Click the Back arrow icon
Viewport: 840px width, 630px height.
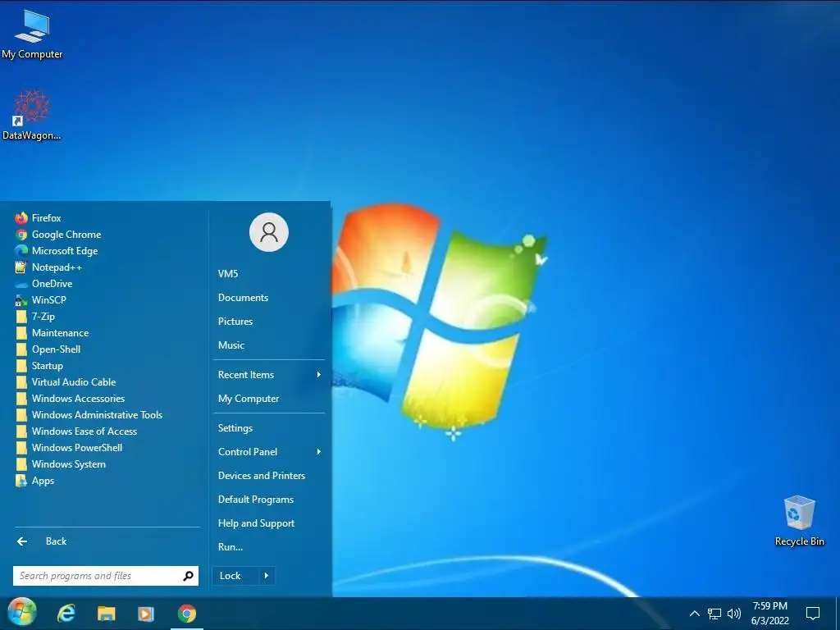22,541
